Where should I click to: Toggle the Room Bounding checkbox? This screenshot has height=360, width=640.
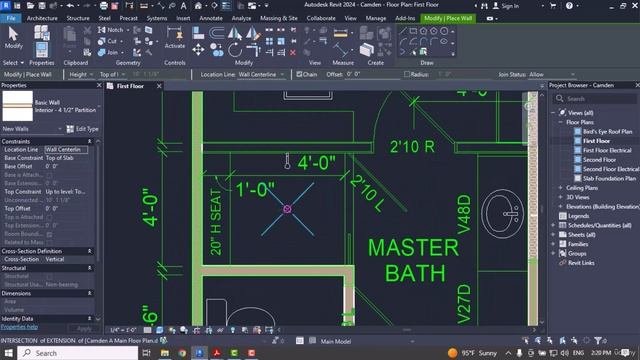pyautogui.click(x=49, y=234)
